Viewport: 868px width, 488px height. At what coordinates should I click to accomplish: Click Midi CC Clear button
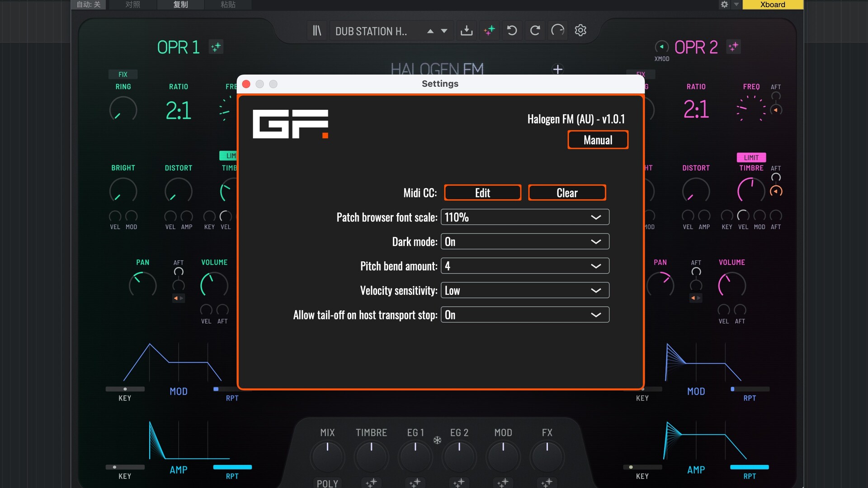click(567, 193)
